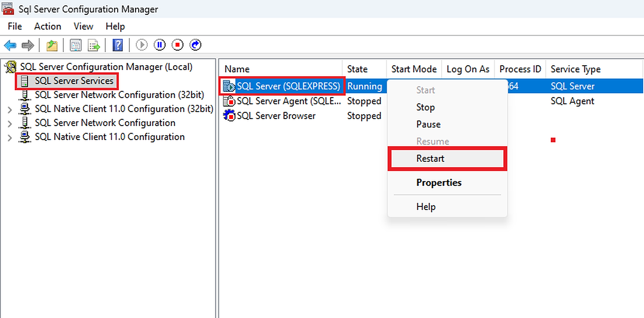This screenshot has width=644, height=318.
Task: Click the Export list toolbar icon
Action: (94, 45)
